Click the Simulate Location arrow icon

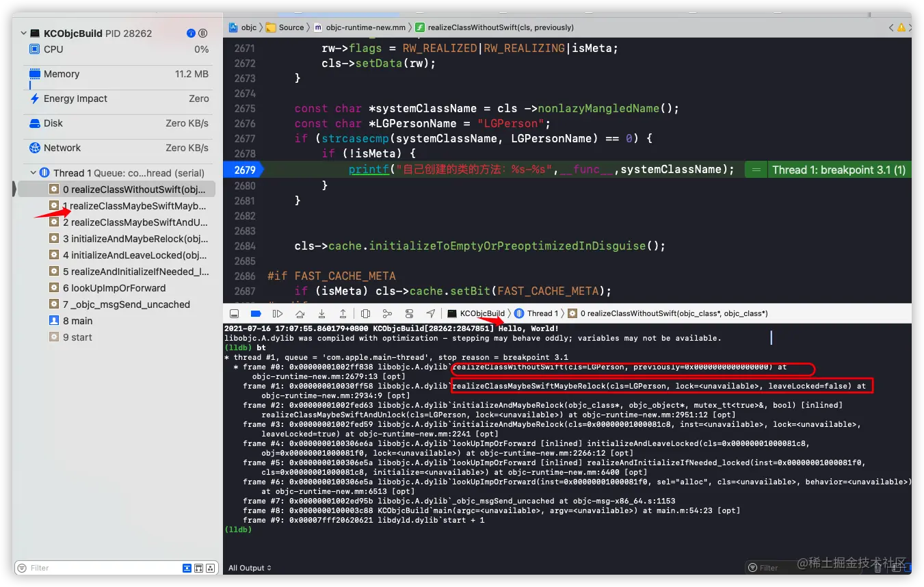tap(430, 313)
